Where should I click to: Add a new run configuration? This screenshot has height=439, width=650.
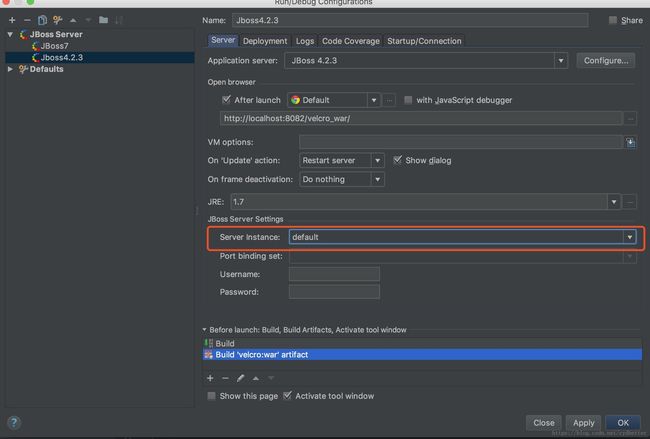[12, 20]
